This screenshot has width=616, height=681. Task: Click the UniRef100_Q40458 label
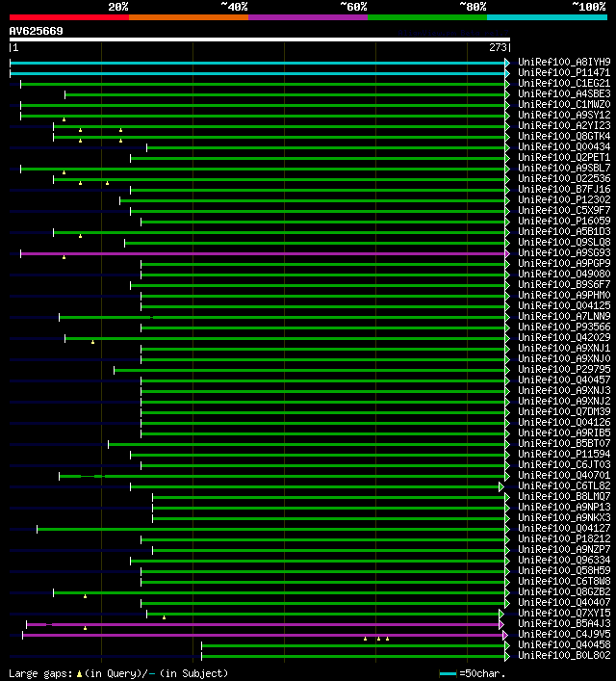[564, 644]
